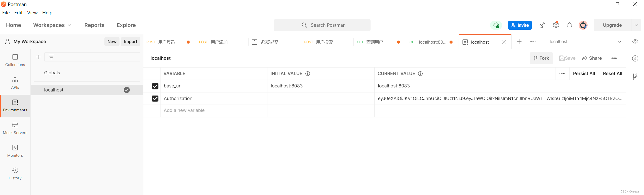Toggle the base_url variable checkbox

155,86
